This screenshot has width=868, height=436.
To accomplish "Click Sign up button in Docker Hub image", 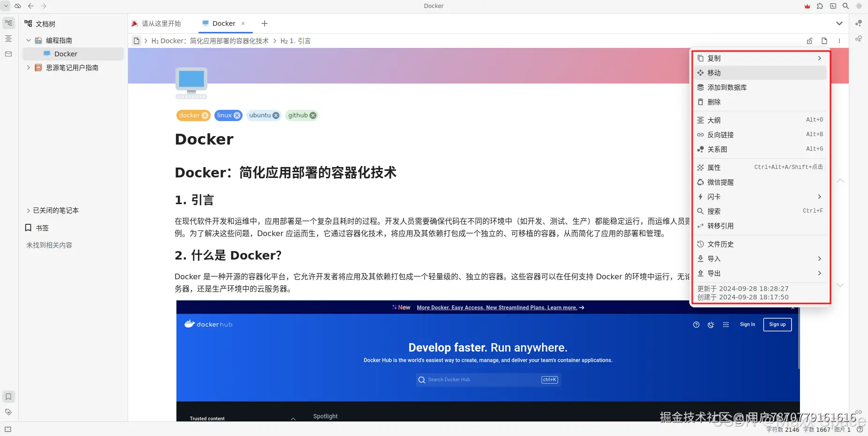I will tap(777, 324).
